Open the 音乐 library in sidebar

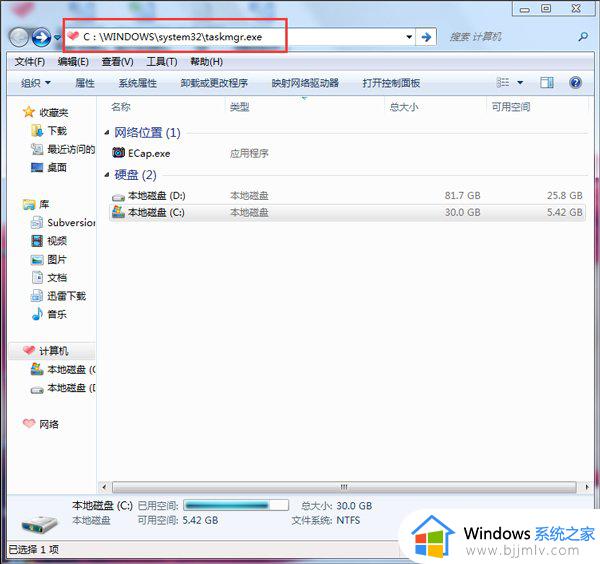pos(57,314)
